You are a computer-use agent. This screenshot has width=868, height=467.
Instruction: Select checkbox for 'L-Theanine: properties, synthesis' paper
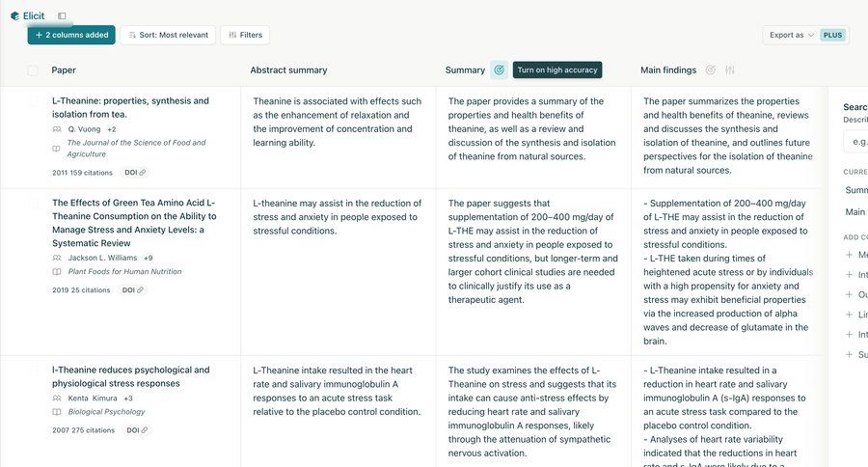tap(34, 100)
